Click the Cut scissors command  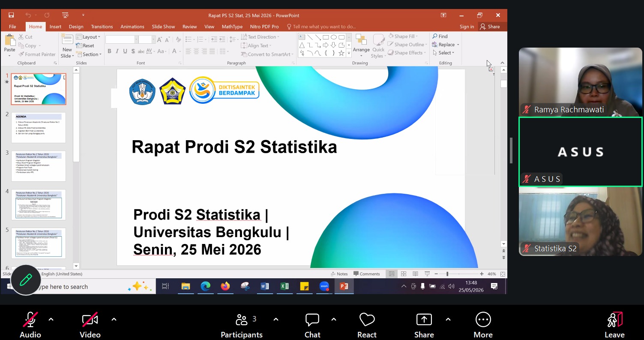click(25, 37)
